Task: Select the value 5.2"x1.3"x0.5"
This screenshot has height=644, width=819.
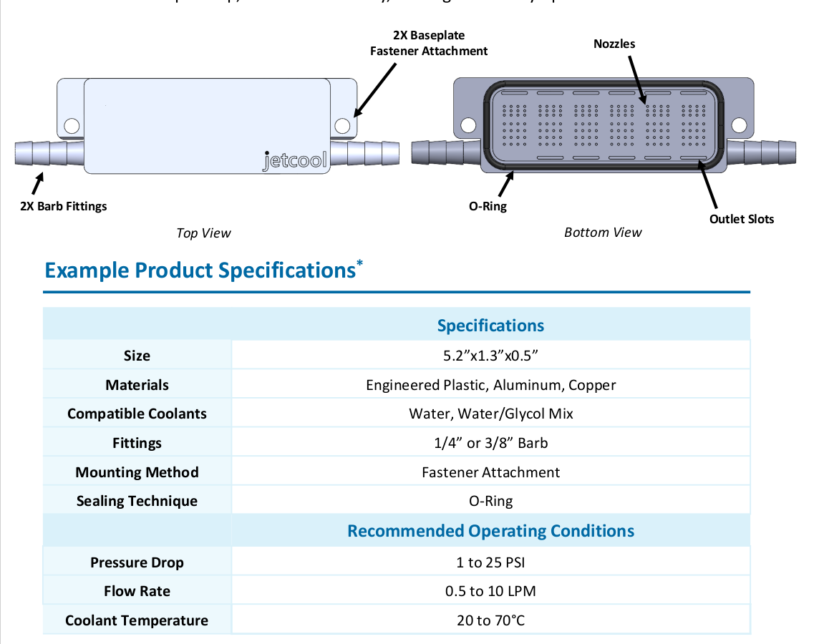Action: pos(490,356)
